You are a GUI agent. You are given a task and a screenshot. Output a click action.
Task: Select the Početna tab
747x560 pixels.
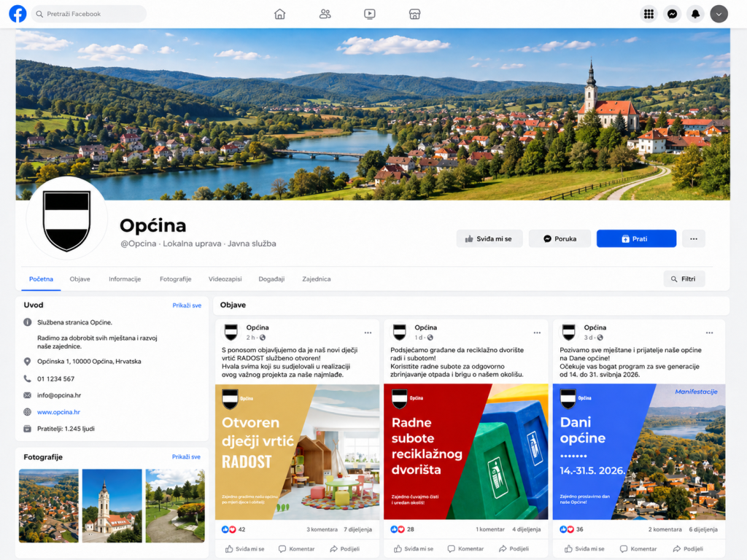pyautogui.click(x=41, y=279)
